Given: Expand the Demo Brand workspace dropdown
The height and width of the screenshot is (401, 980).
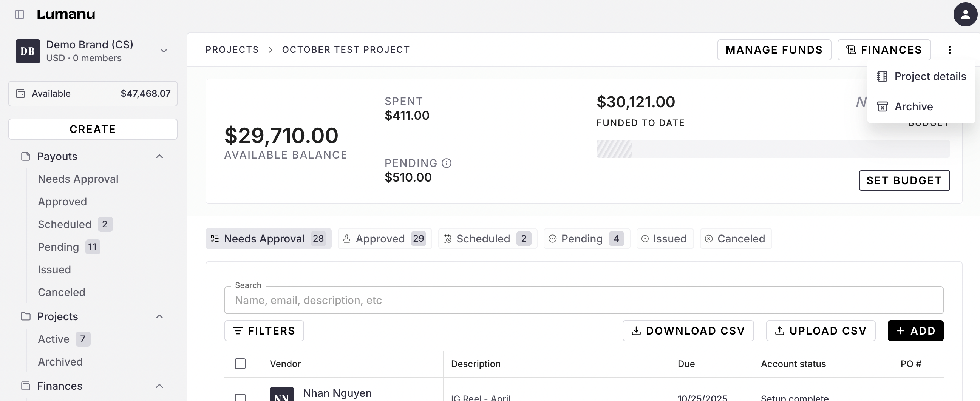Looking at the screenshot, I should point(164,51).
